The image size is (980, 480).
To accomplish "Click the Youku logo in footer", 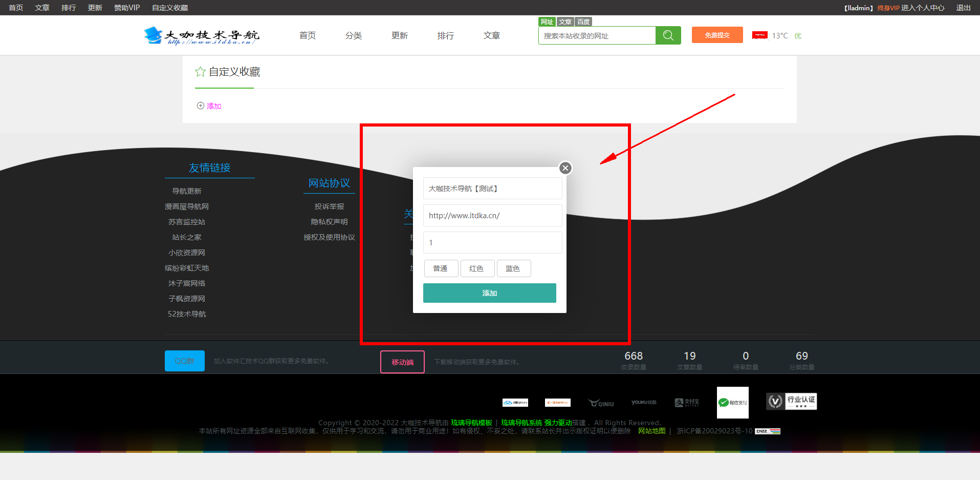I will [643, 402].
